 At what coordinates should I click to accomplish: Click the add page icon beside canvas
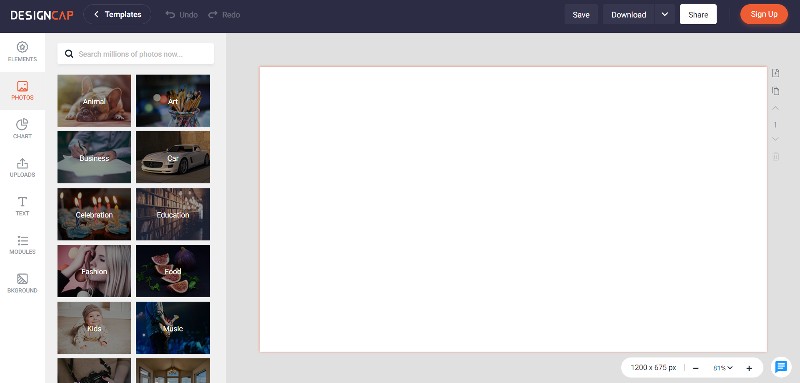[x=776, y=73]
